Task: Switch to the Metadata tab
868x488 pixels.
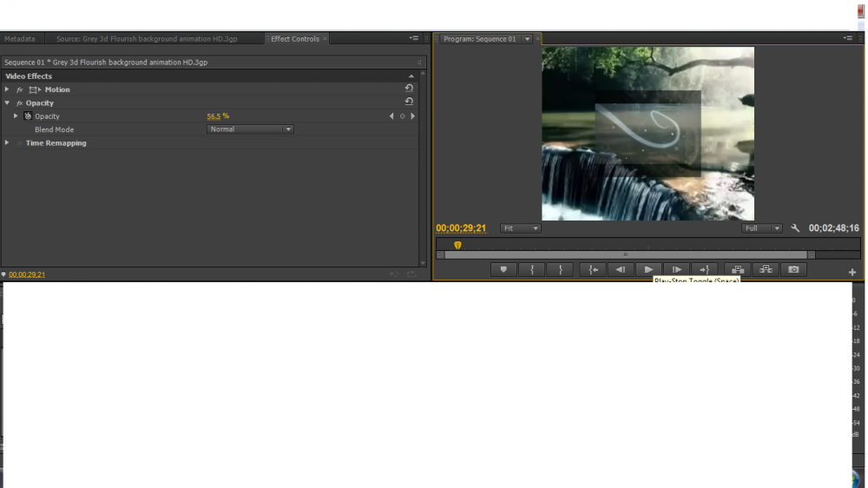Action: tap(20, 39)
